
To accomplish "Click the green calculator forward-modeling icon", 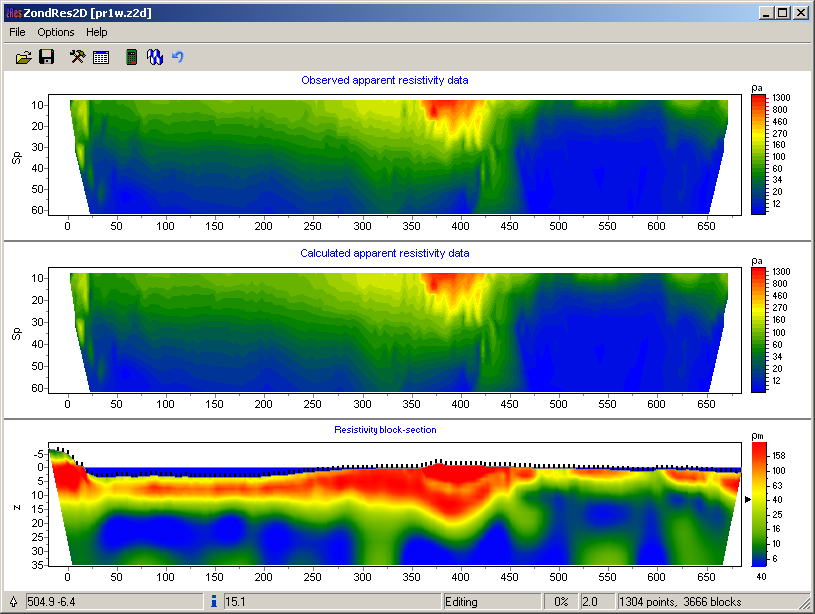I will click(131, 58).
